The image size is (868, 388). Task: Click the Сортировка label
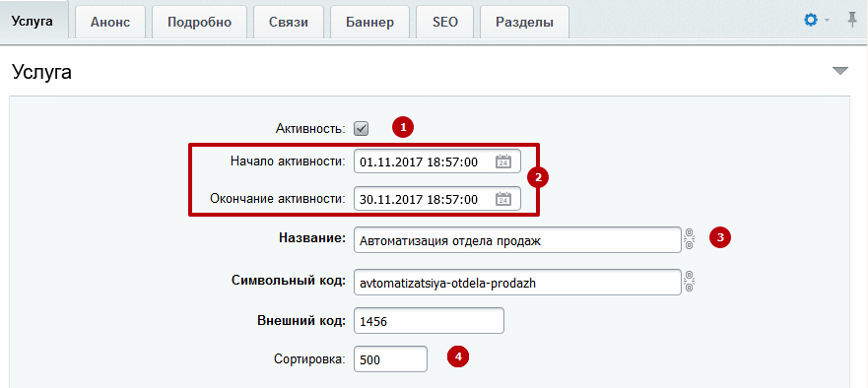(x=309, y=358)
